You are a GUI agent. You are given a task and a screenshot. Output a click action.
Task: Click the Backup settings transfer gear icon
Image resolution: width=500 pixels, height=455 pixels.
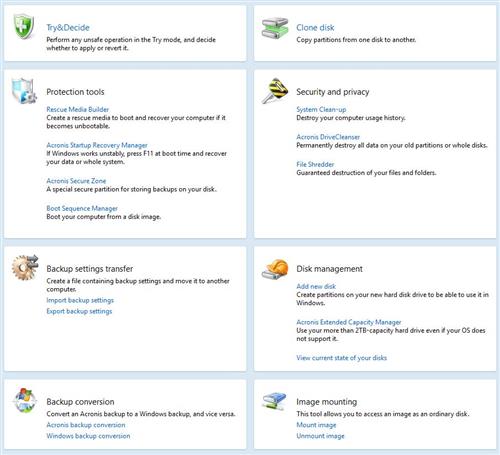click(x=25, y=267)
